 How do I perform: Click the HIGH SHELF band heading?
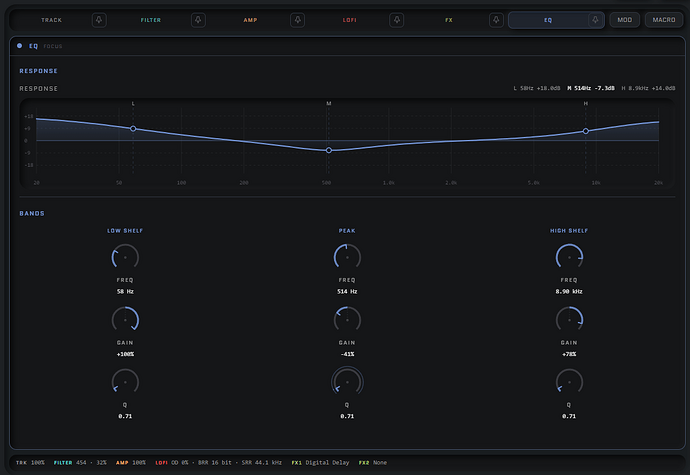tap(569, 231)
